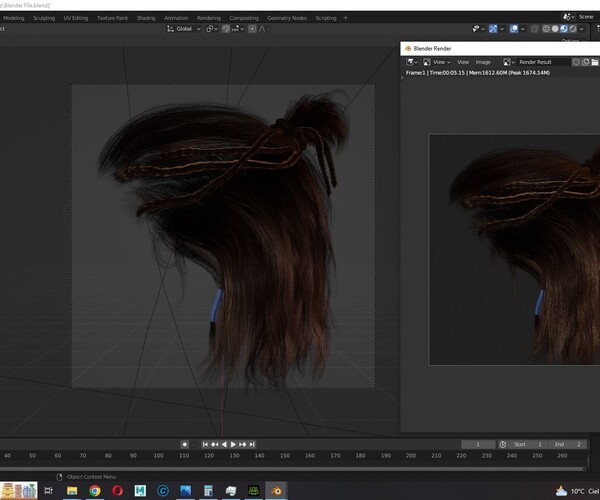Open View mode dropdown in render window
This screenshot has width=600, height=500.
pos(437,62)
